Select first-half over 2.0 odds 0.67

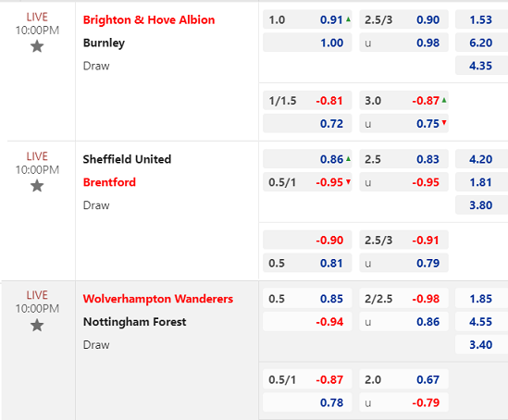pyautogui.click(x=403, y=379)
